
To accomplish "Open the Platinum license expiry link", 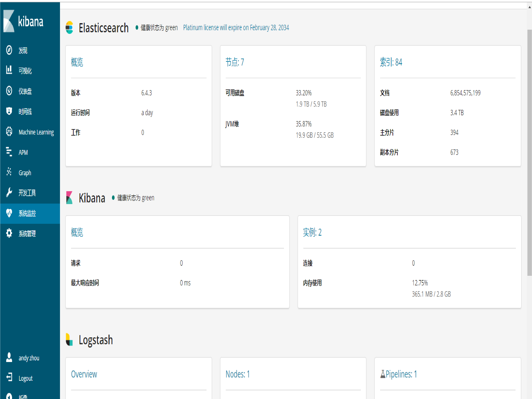I will coord(236,27).
